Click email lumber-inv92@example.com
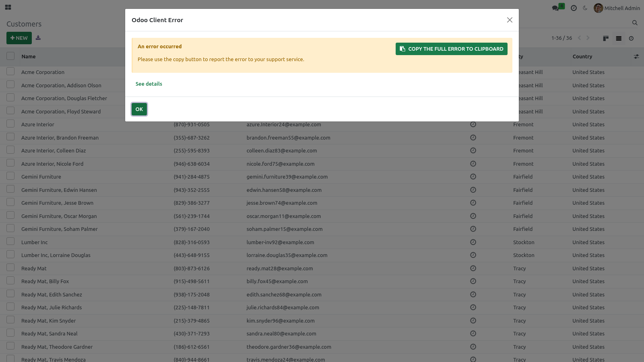Screen dimensions: 644x362 click(x=280, y=243)
